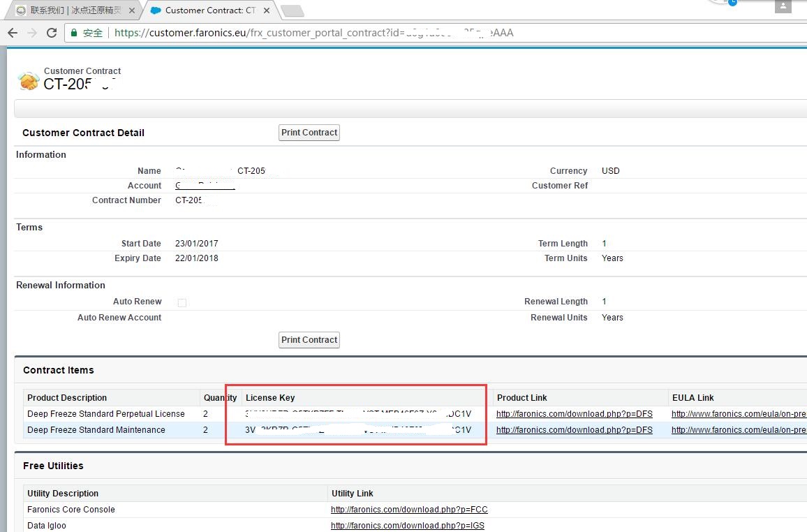Toggle the Auto Renew checkbox
The height and width of the screenshot is (532, 807).
[x=182, y=302]
